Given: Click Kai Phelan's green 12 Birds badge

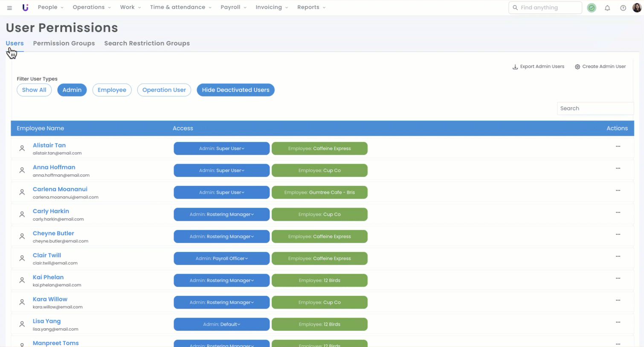Looking at the screenshot, I should click(319, 280).
